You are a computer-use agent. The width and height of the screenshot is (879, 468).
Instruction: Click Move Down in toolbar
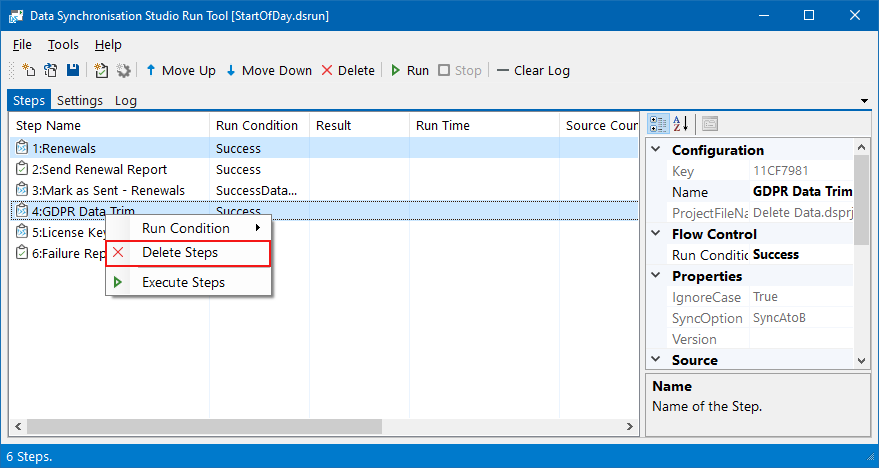coord(269,71)
